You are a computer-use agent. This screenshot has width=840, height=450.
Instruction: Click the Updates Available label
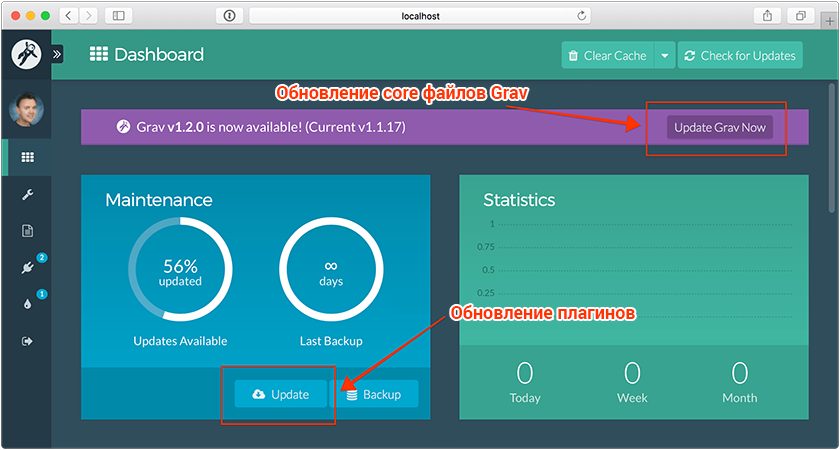coord(180,341)
